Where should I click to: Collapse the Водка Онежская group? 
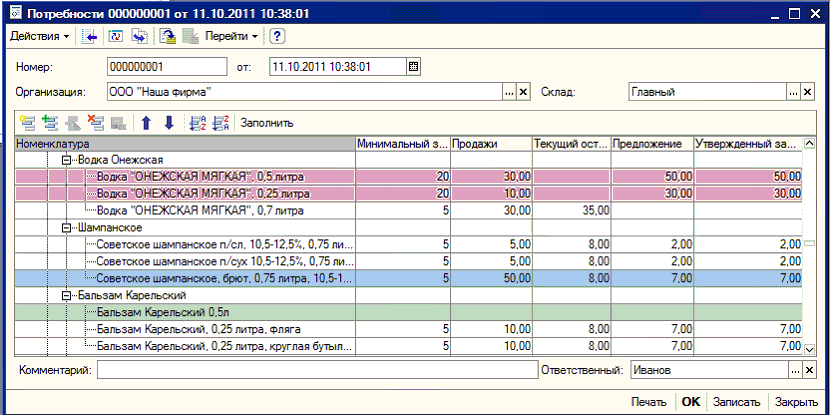[66, 160]
